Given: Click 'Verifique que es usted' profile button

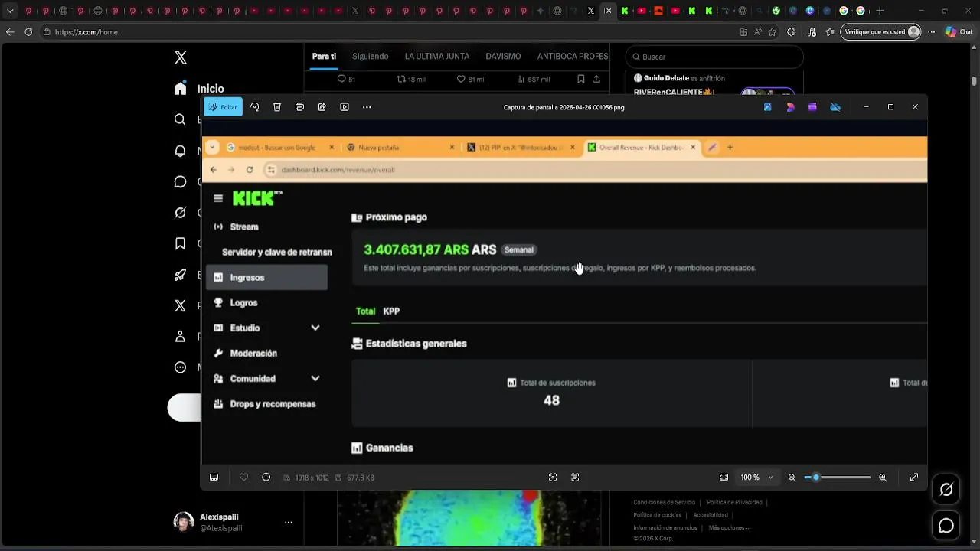Looking at the screenshot, I should point(881,32).
